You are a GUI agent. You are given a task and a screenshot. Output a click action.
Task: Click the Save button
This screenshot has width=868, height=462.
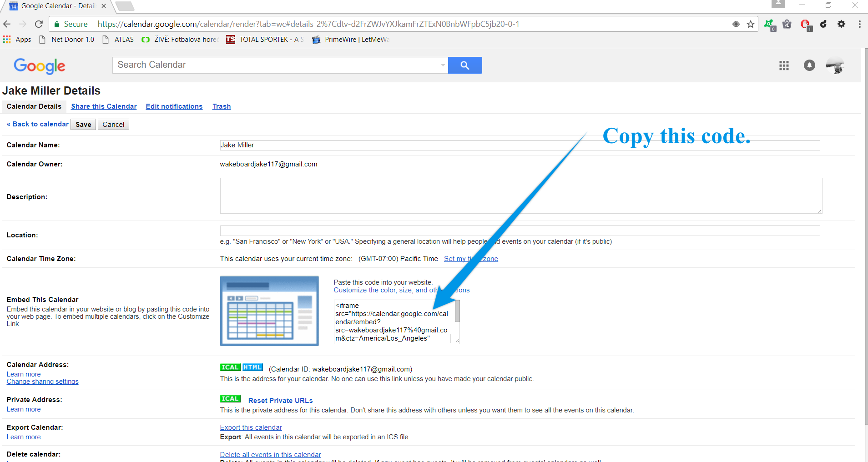tap(83, 125)
